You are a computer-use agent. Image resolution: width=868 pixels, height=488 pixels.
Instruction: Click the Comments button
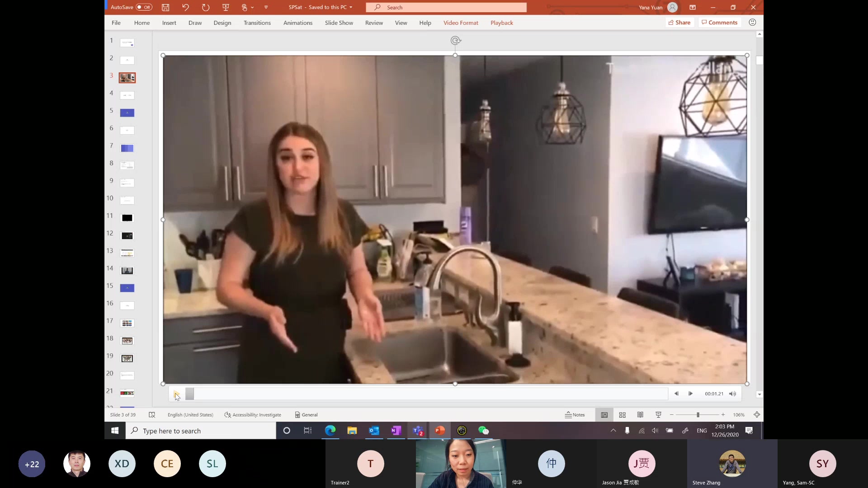[x=719, y=23]
